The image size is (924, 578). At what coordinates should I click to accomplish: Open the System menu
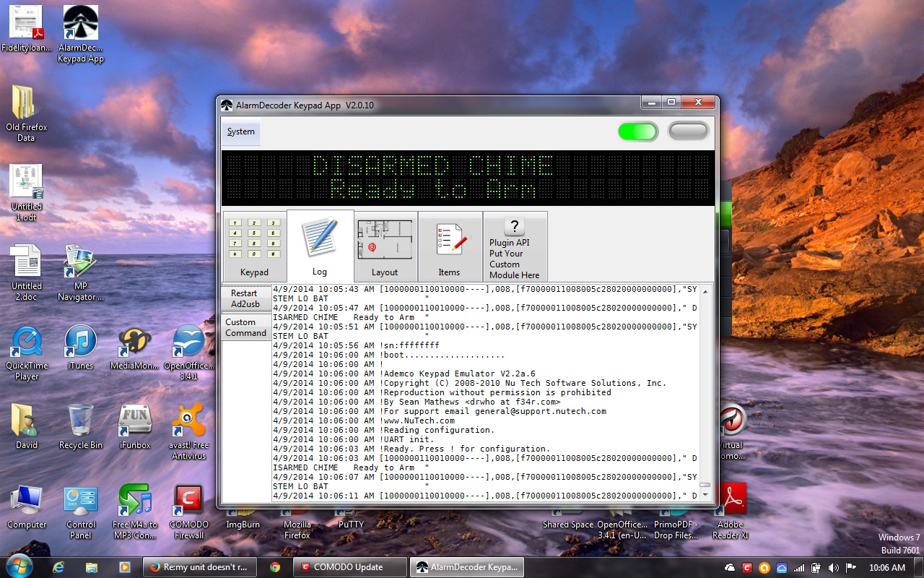240,131
